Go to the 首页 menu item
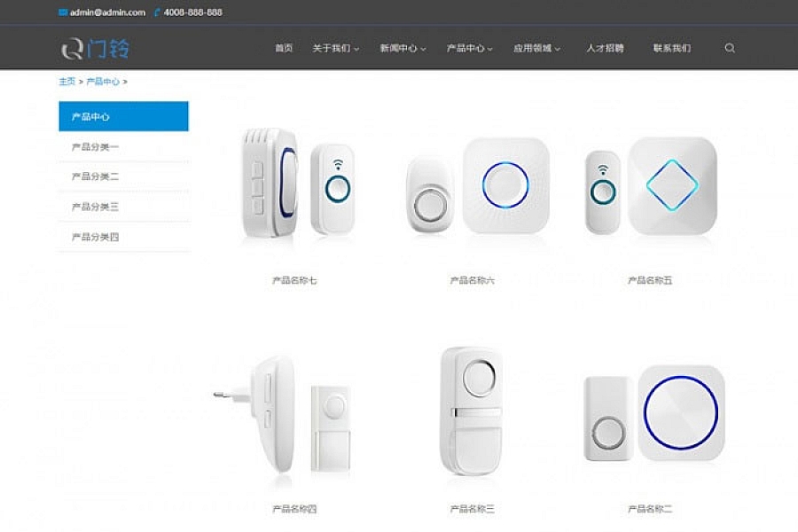Viewport: 798px width, 532px height. coord(284,49)
